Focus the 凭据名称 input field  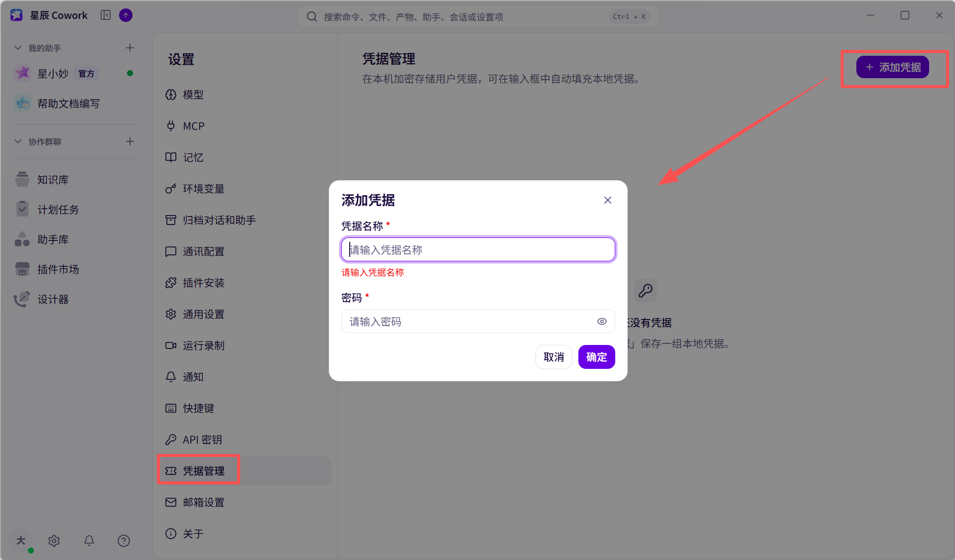point(478,249)
